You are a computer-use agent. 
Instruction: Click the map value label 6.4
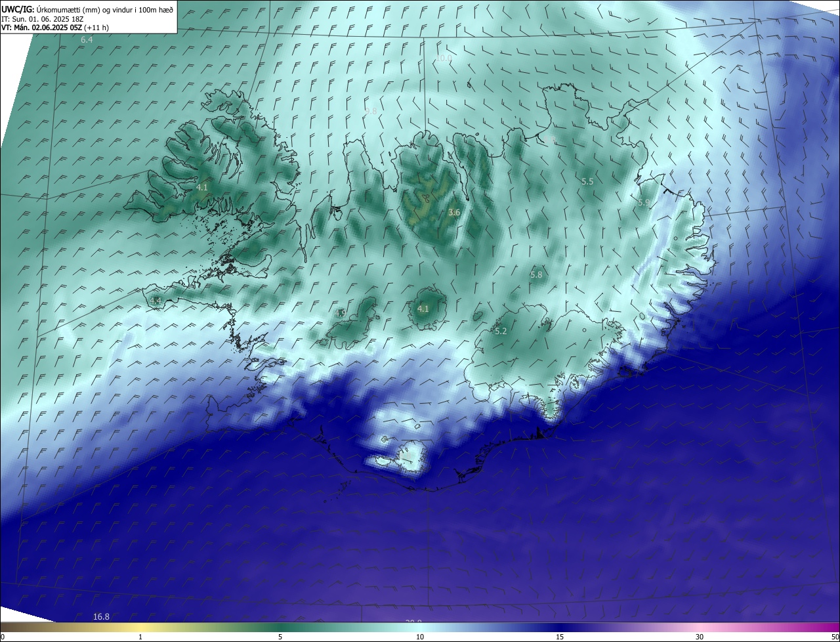(x=87, y=40)
